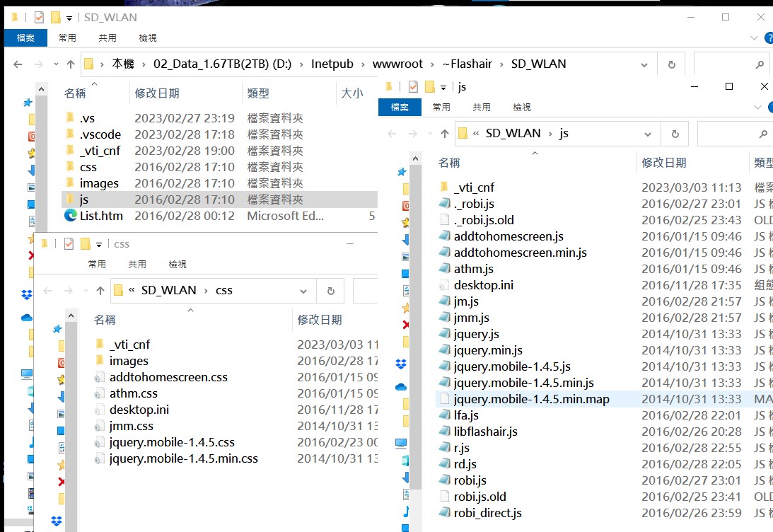Click the ~Flashair breadcrumb segment
Image resolution: width=773 pixels, height=532 pixels.
(467, 64)
